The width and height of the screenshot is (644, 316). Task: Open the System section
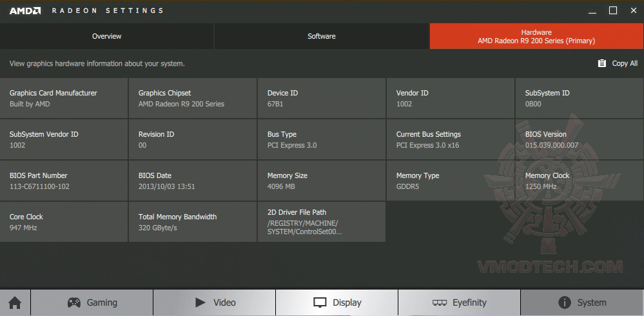(582, 303)
